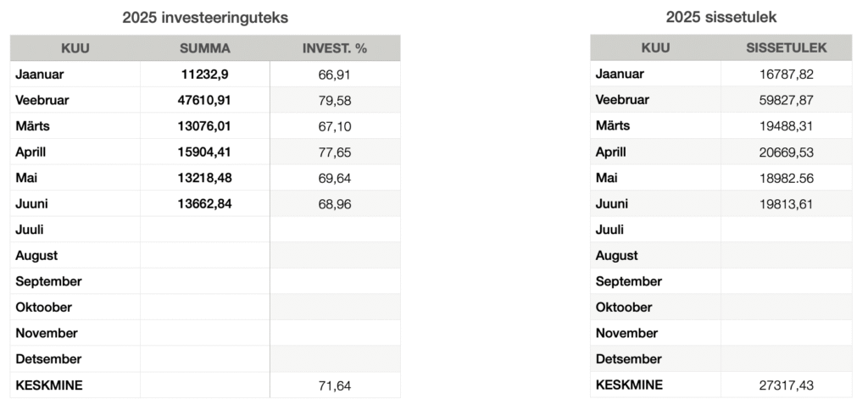Select the INVEST. % column header
The width and height of the screenshot is (868, 410).
coord(335,48)
